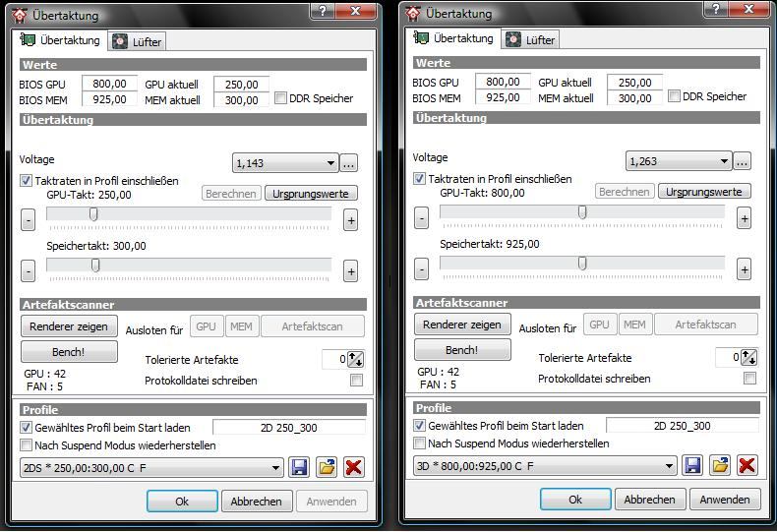
Task: Open profile folder icon in left window
Action: 327,467
